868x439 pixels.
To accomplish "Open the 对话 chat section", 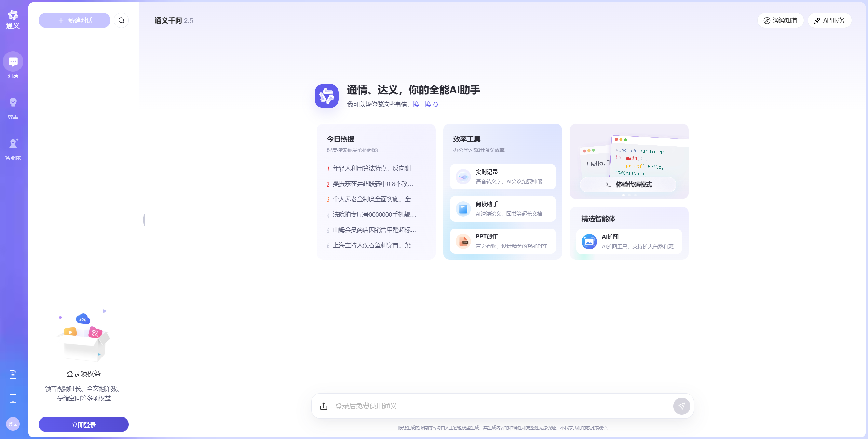I will coord(13,66).
